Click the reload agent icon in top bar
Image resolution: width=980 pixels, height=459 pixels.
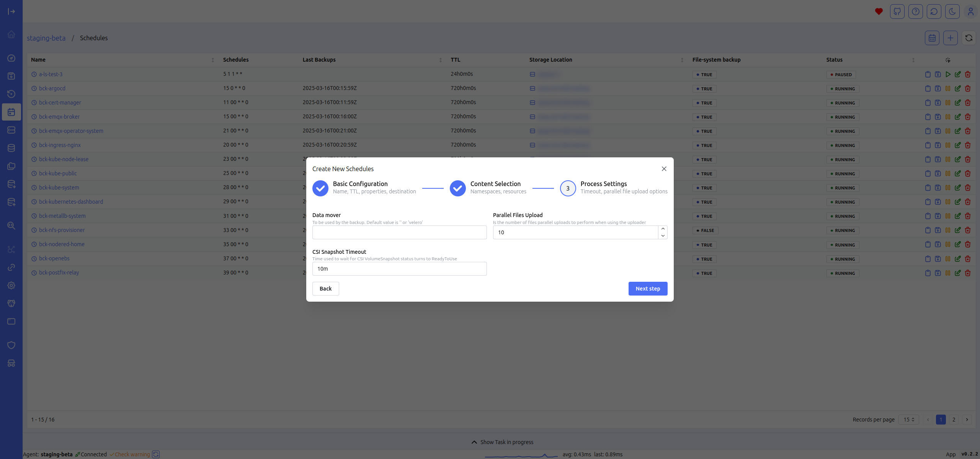[x=934, y=11]
